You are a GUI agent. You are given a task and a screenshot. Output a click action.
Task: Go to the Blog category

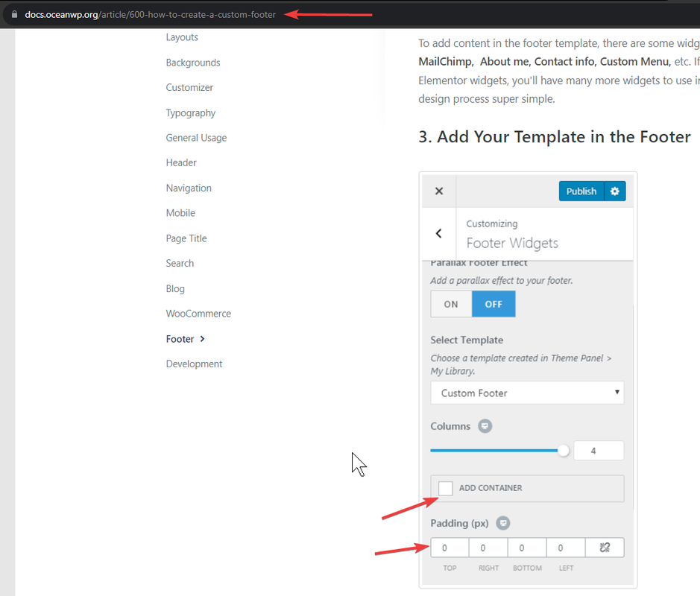(175, 288)
